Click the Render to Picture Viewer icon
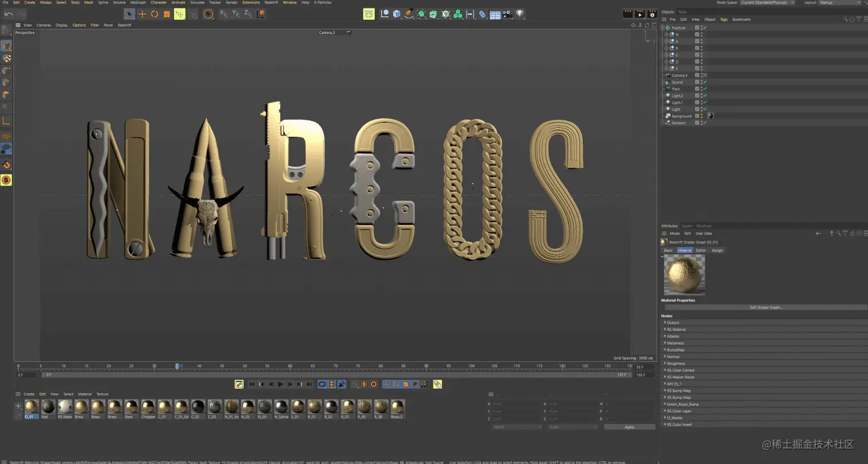 [640, 14]
